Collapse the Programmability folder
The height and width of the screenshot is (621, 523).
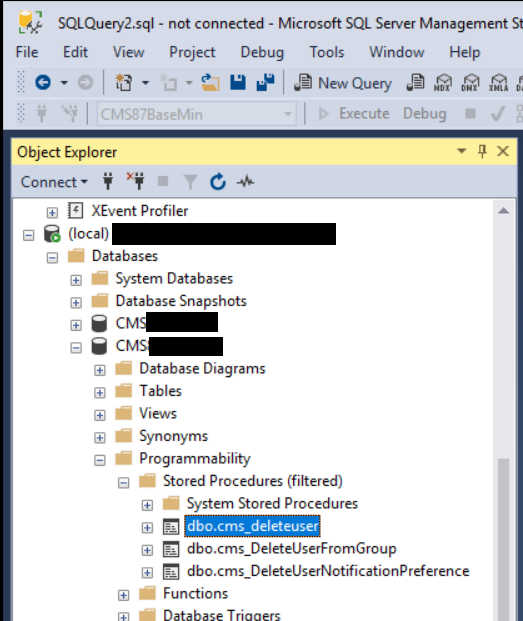(x=99, y=460)
